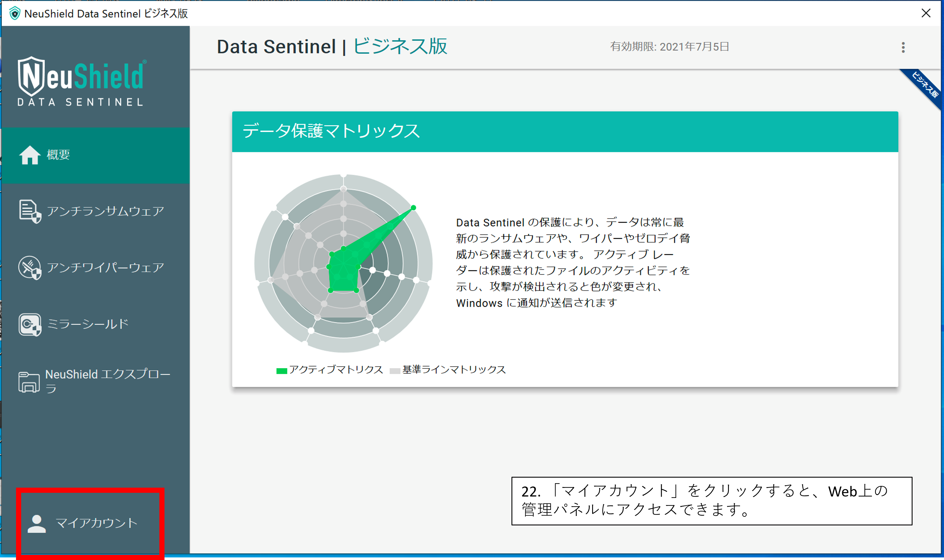This screenshot has height=560, width=944.
Task: Click the Data Sentinel の保護 description paragraph
Action: click(573, 263)
